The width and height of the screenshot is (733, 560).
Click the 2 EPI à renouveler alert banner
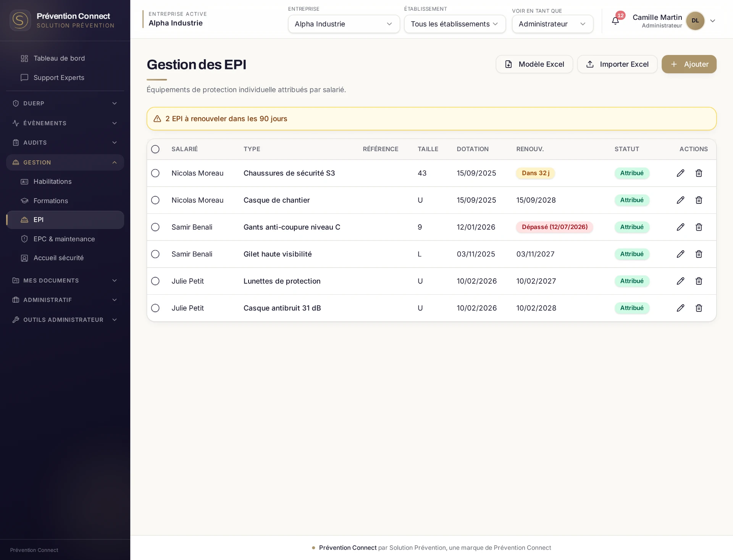coord(431,119)
